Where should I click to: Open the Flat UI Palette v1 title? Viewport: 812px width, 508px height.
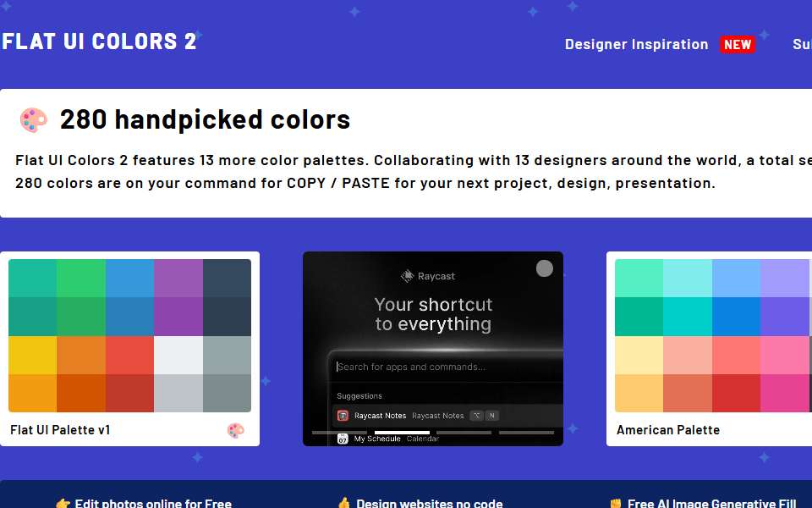60,430
